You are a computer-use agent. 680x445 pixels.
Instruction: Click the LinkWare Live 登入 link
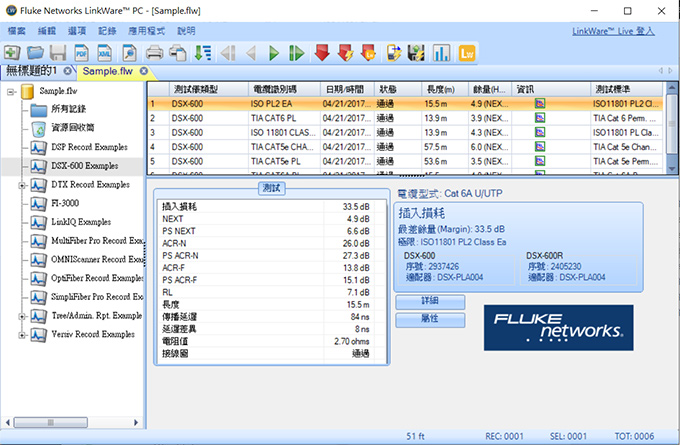(x=613, y=31)
